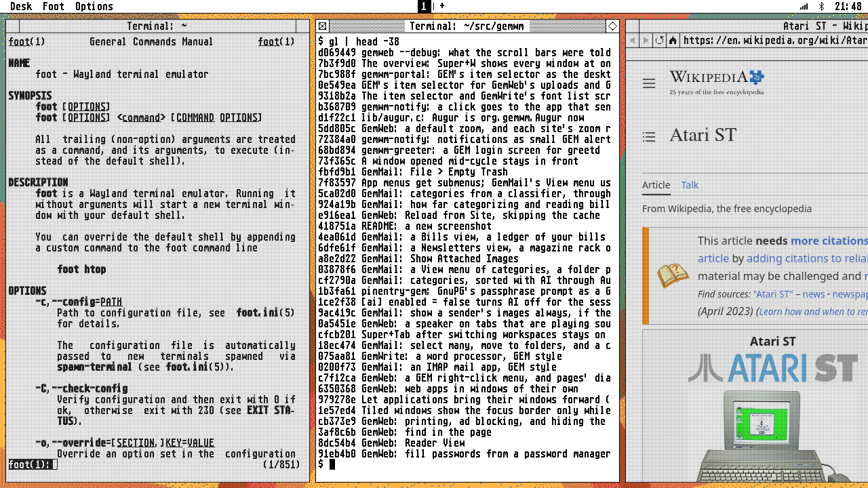Go back in the browser window
Viewport: 868px width, 488px height.
633,41
